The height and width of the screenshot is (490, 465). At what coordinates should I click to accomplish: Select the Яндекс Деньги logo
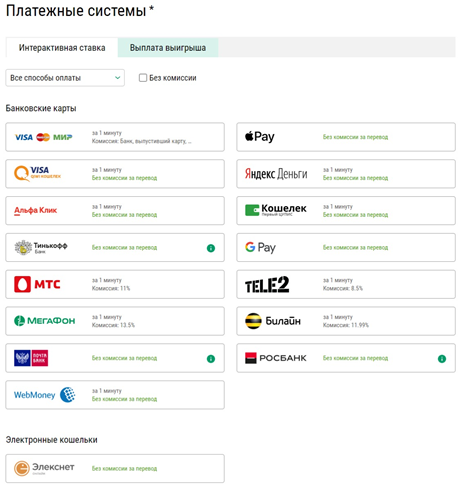tap(276, 174)
